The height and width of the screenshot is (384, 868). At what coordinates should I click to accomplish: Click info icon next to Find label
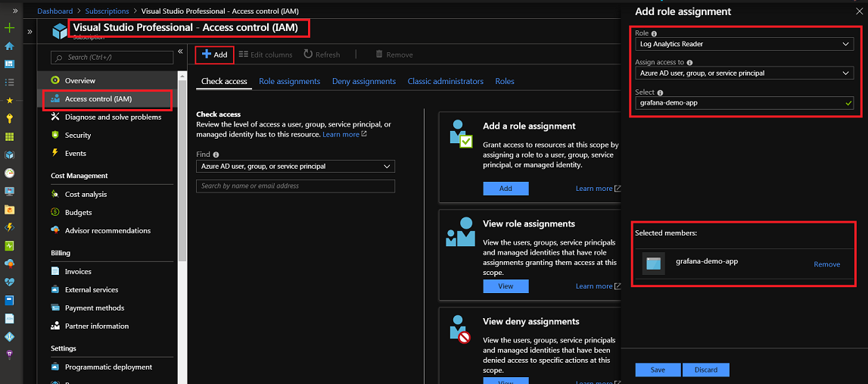tap(216, 155)
